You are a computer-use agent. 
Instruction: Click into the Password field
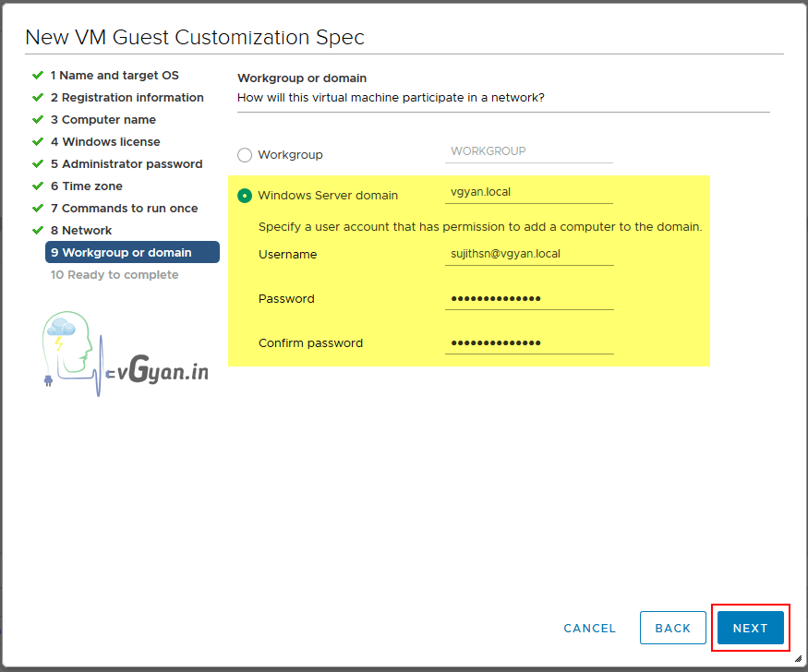coord(528,298)
